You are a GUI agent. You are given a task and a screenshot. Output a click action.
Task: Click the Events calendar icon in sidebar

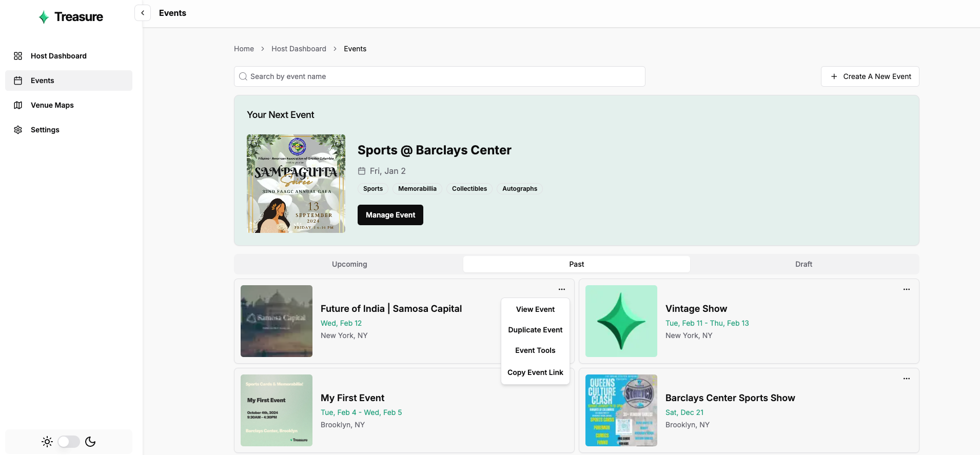click(18, 81)
